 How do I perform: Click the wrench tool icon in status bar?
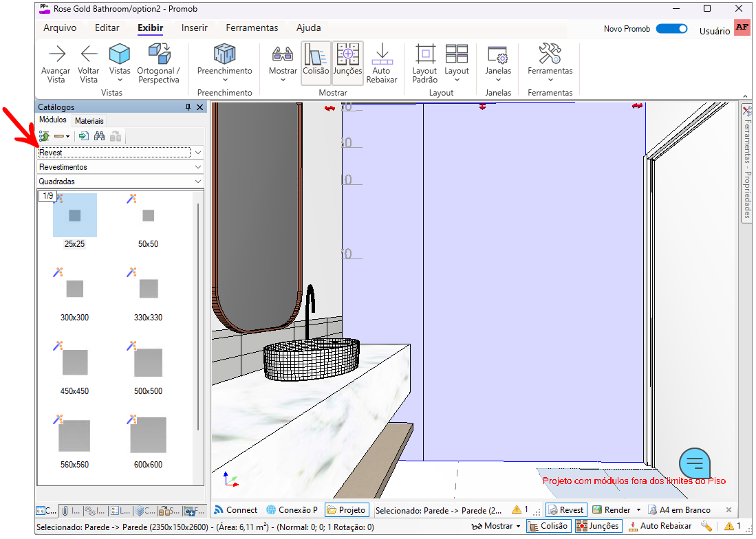click(706, 527)
